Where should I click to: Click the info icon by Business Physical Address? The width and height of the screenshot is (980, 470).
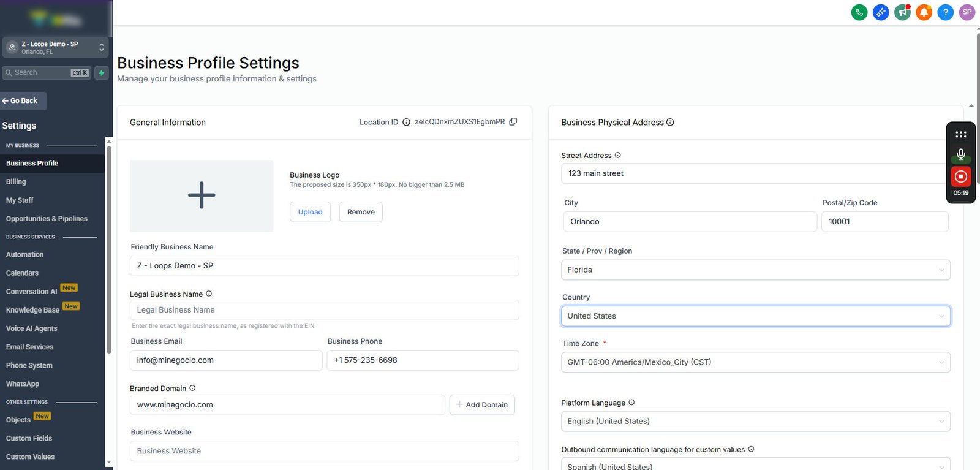pos(670,122)
